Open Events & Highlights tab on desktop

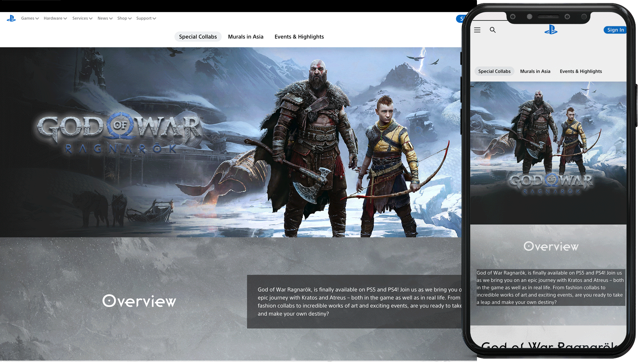[x=299, y=37]
